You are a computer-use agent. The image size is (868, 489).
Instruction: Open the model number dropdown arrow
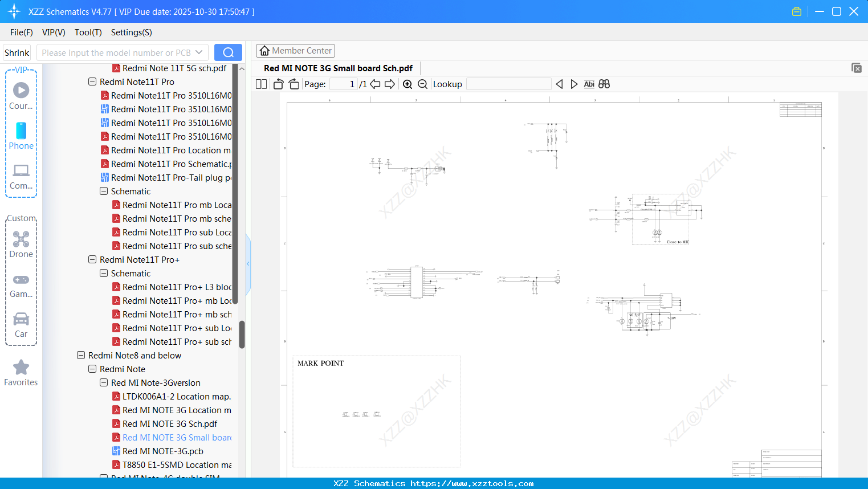199,52
